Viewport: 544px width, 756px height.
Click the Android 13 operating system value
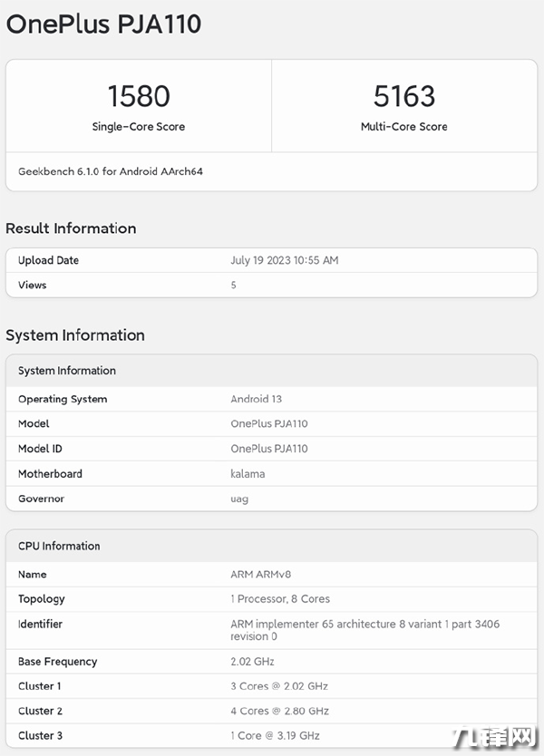point(257,399)
